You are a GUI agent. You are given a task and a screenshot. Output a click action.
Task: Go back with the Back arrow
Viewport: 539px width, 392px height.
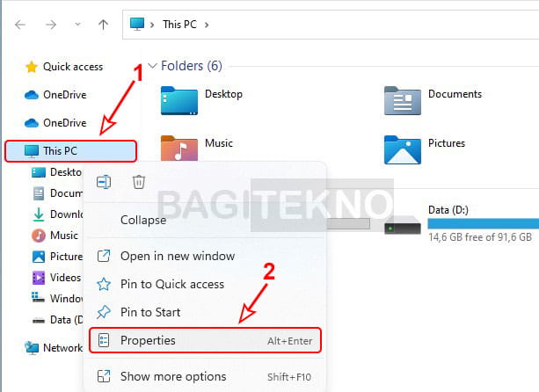[x=20, y=25]
